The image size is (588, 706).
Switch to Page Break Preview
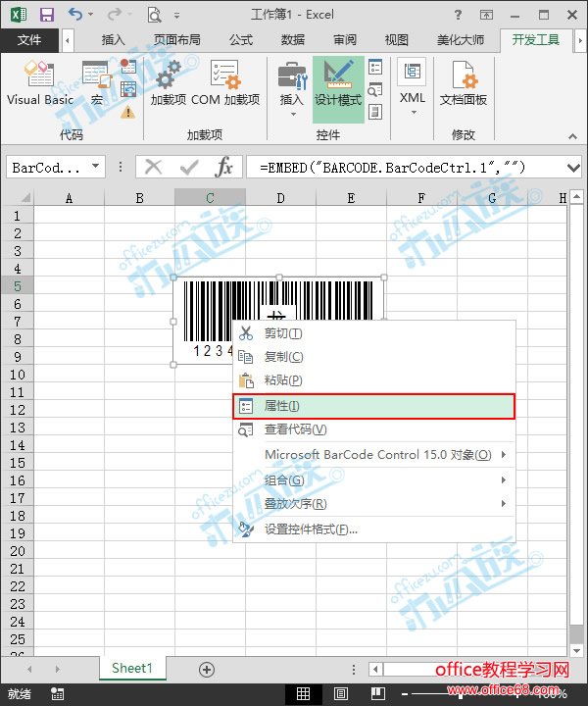click(378, 694)
